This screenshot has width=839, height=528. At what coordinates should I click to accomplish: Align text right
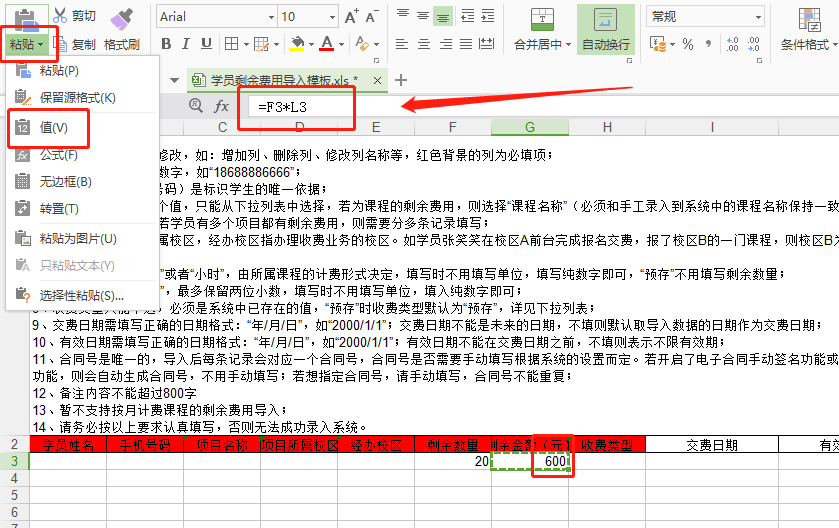click(446, 44)
